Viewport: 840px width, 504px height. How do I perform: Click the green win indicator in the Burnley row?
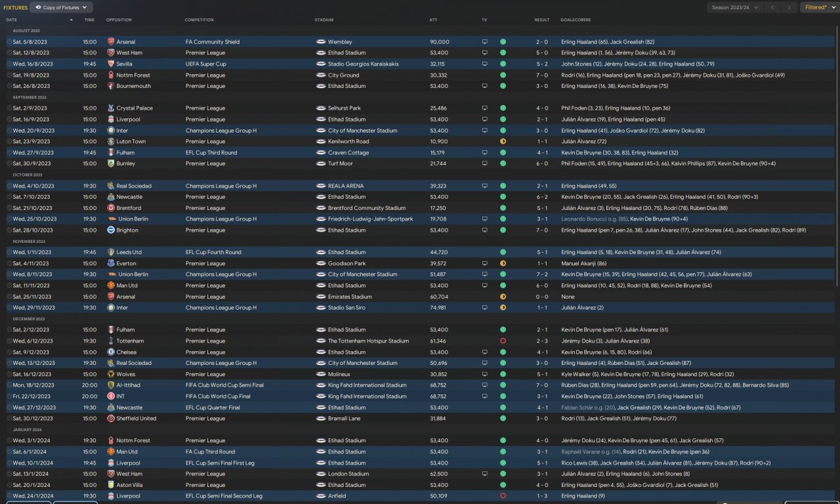(x=503, y=163)
